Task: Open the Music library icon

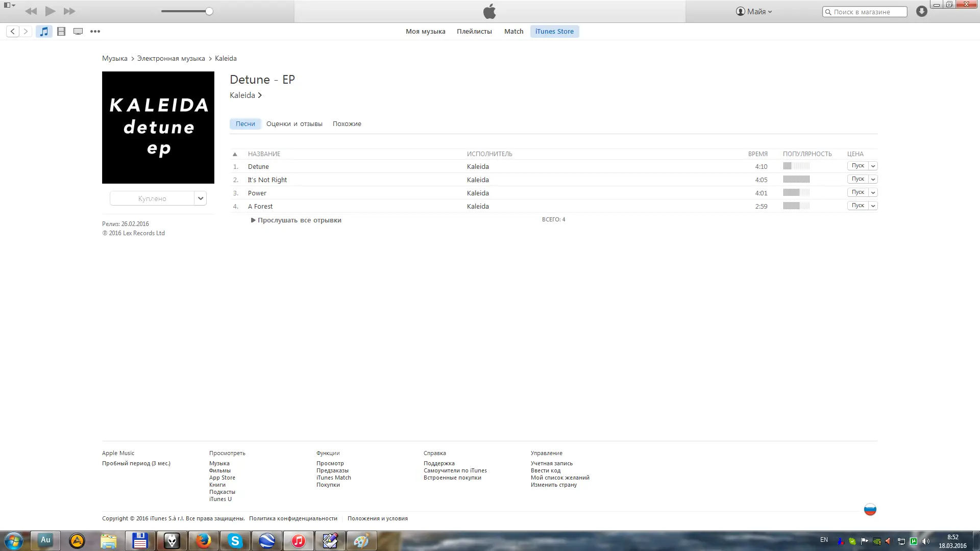Action: (x=44, y=31)
